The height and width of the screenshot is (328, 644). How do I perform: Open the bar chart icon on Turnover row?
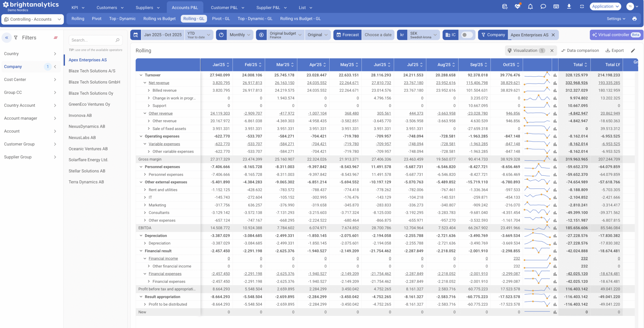coord(555,75)
